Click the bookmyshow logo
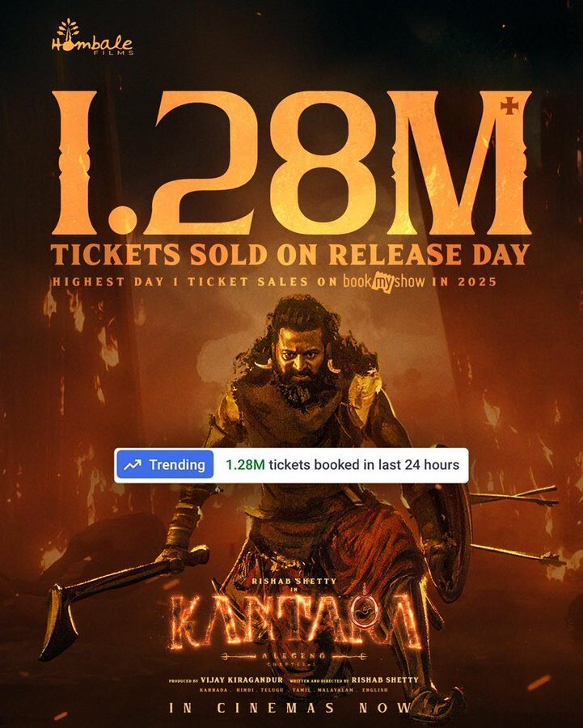Image resolution: width=583 pixels, height=728 pixels. pyautogui.click(x=383, y=281)
